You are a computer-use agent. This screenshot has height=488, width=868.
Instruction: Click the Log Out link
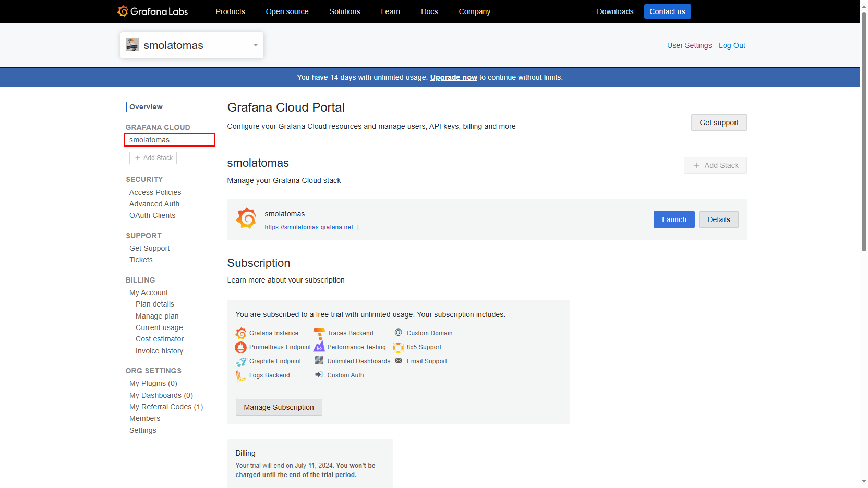pyautogui.click(x=732, y=45)
